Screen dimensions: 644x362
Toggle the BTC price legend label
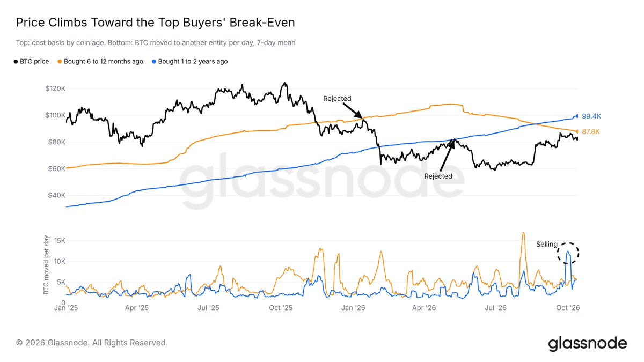coord(35,62)
